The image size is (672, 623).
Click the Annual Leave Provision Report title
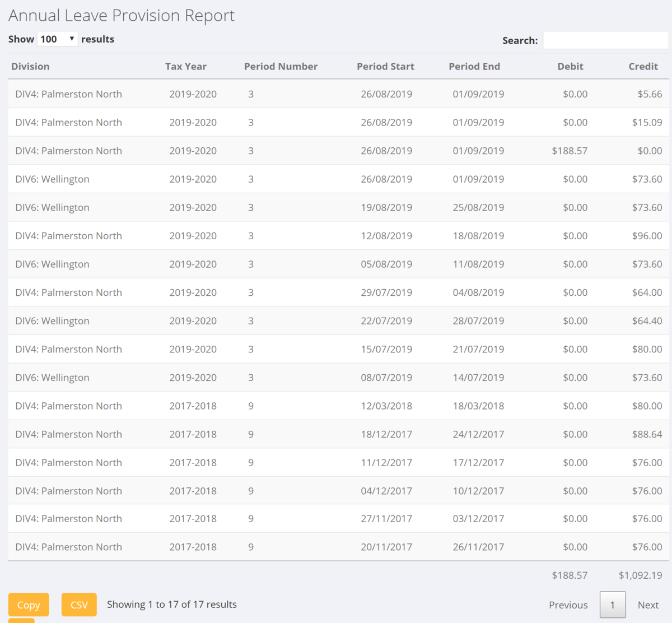pos(122,15)
